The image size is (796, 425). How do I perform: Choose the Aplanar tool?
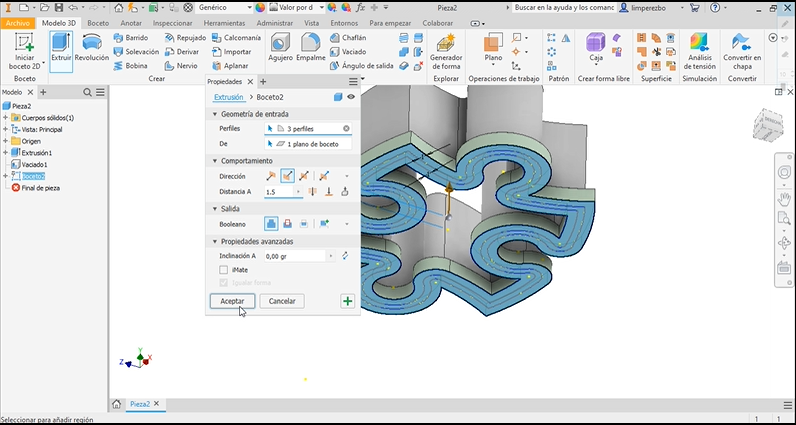coord(230,66)
